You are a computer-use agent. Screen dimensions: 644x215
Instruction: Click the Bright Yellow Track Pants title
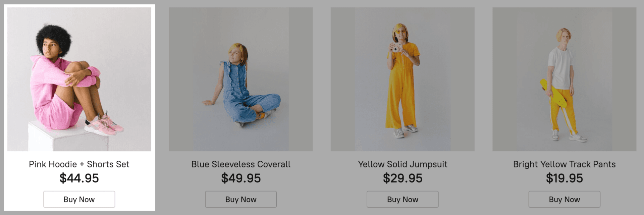[x=564, y=164]
